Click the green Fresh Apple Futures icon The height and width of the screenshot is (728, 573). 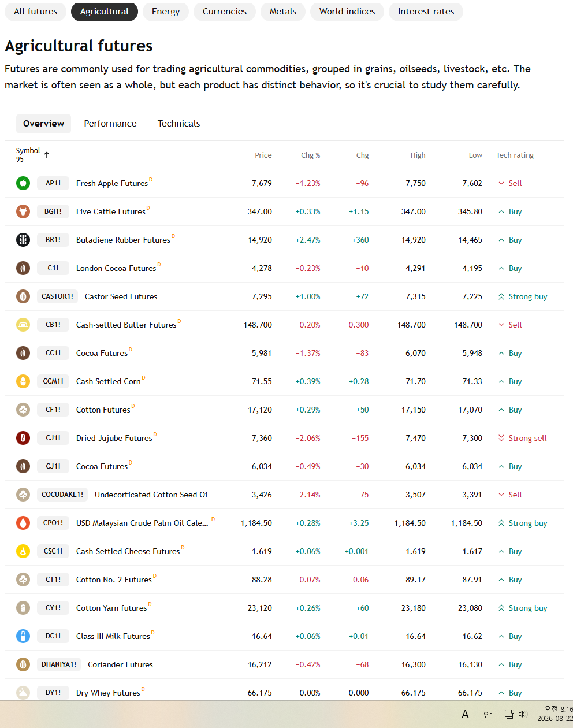[23, 183]
